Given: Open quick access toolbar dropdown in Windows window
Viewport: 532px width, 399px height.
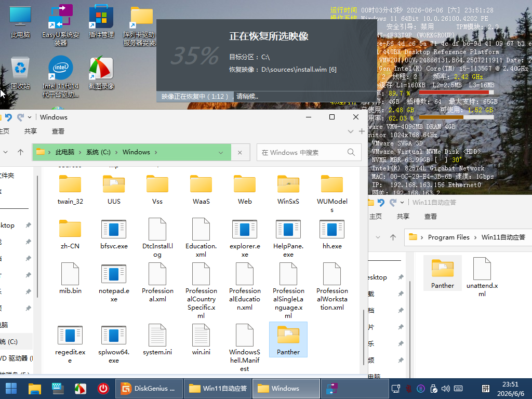Looking at the screenshot, I should pyautogui.click(x=30, y=117).
